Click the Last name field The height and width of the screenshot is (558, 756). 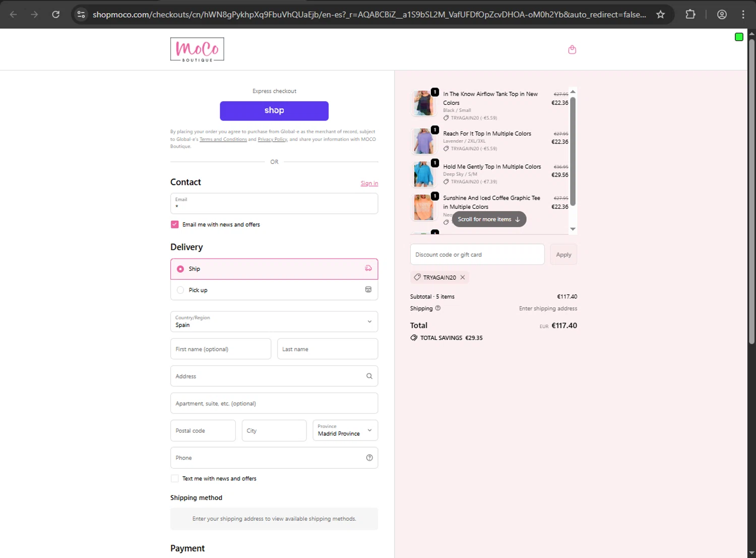(x=328, y=349)
